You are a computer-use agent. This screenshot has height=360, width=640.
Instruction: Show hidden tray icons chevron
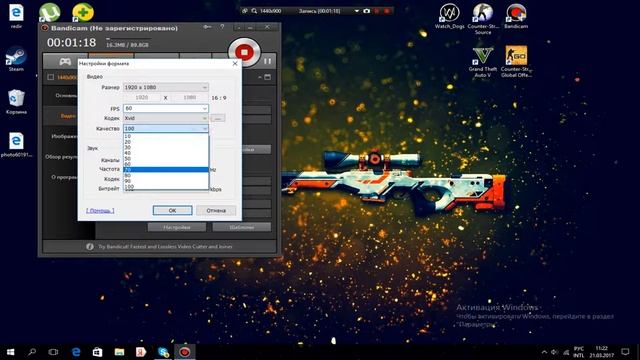pyautogui.click(x=544, y=352)
